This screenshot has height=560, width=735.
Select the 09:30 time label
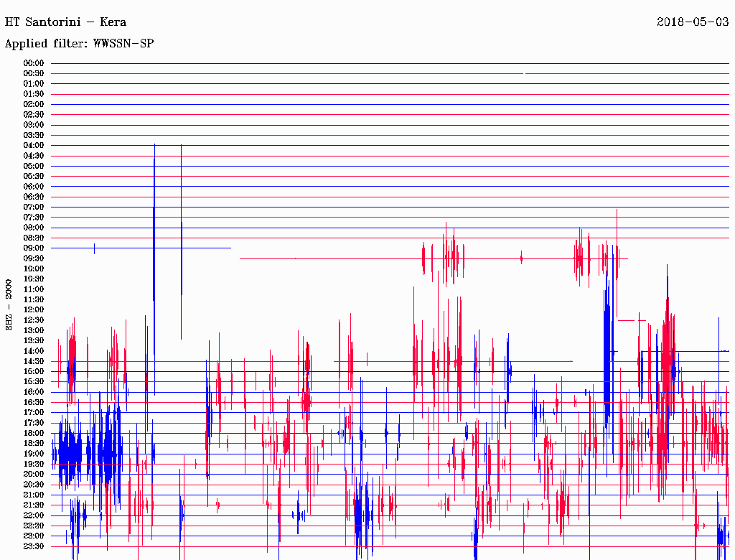click(34, 258)
